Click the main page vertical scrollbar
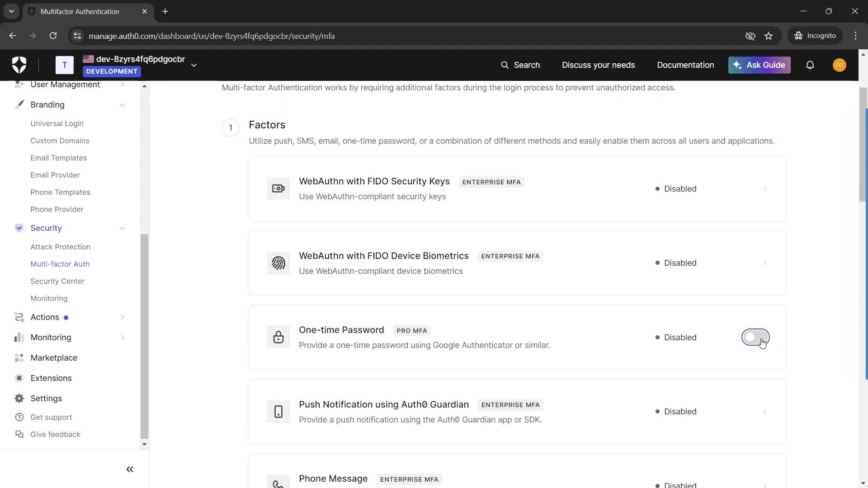The image size is (868, 488). (x=863, y=145)
